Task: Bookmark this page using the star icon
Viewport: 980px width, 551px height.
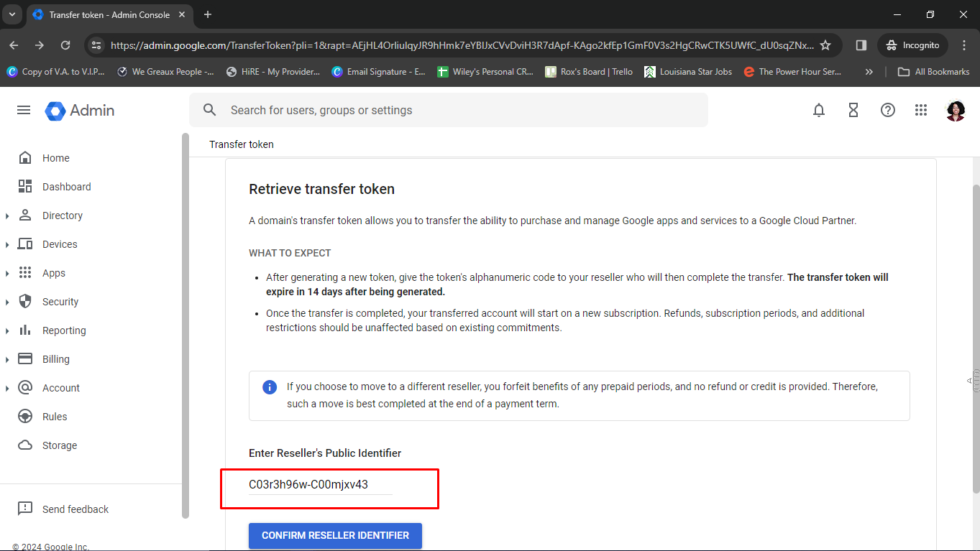Action: [827, 45]
